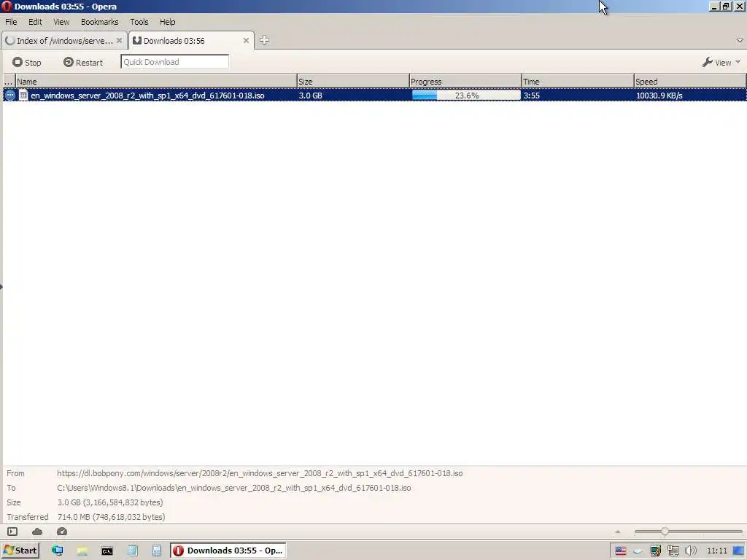
Task: Launch the desktop quick-launch monitor icon
Action: coord(58,551)
